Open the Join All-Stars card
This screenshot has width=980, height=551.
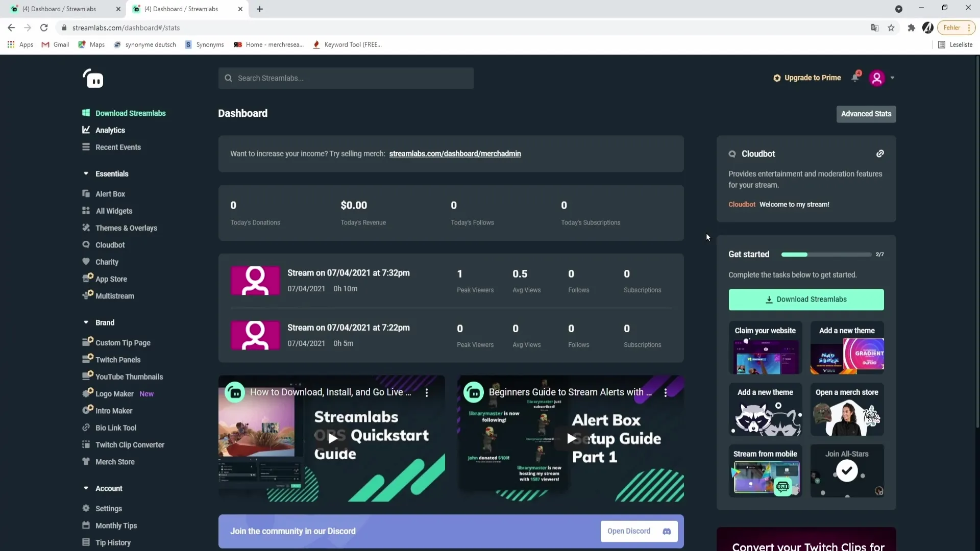click(847, 470)
